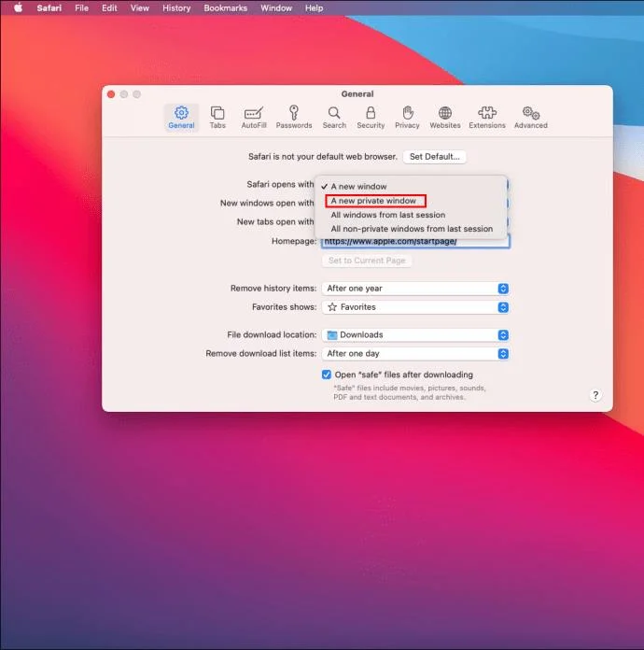This screenshot has height=650, width=644.
Task: Select All windows from last session
Action: 411,215
